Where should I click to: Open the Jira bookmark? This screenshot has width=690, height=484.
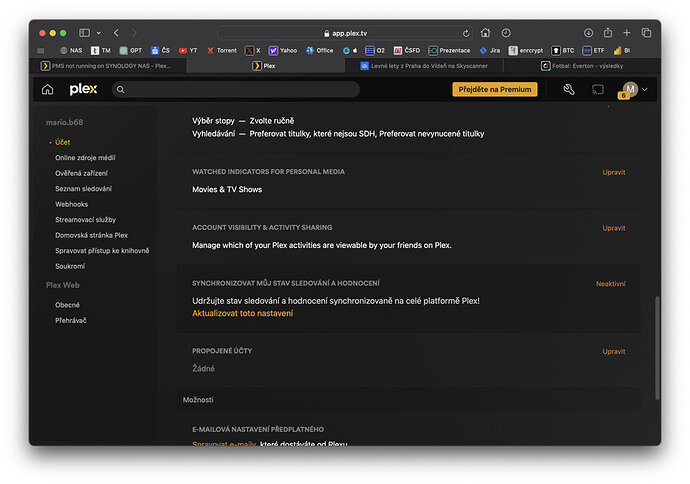pyautogui.click(x=490, y=51)
